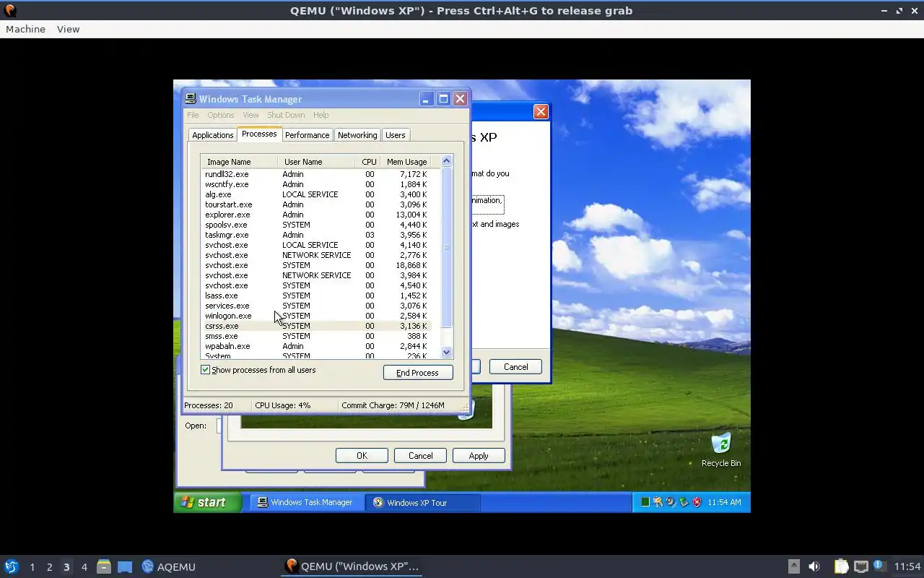Click Cancel next to the Apply button

coord(420,456)
